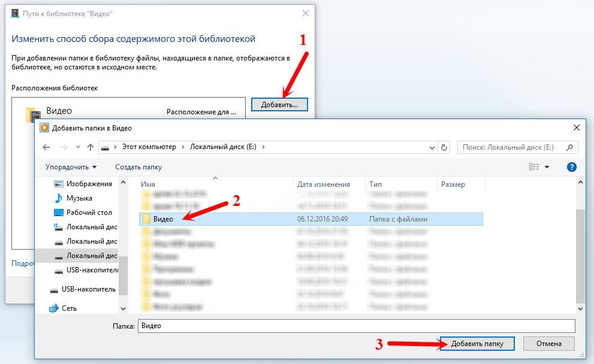The width and height of the screenshot is (594, 364).
Task: Click Папка с файлами in the Видео row
Action: point(398,219)
